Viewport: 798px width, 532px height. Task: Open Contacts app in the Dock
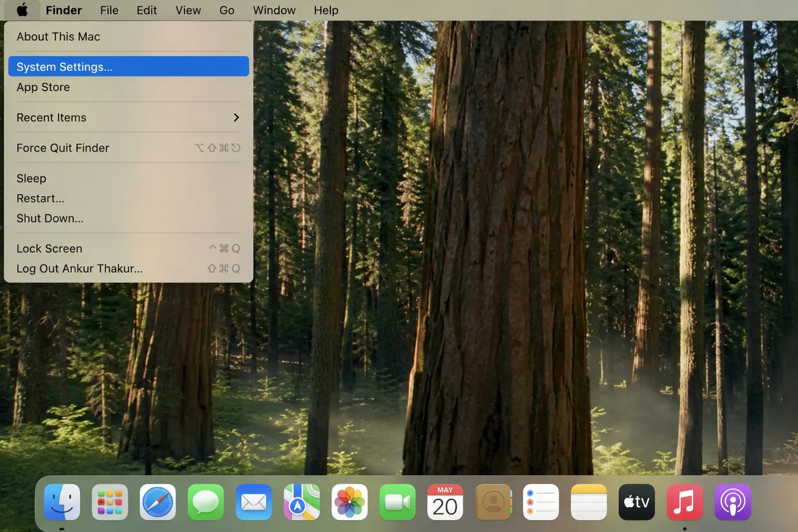click(493, 502)
